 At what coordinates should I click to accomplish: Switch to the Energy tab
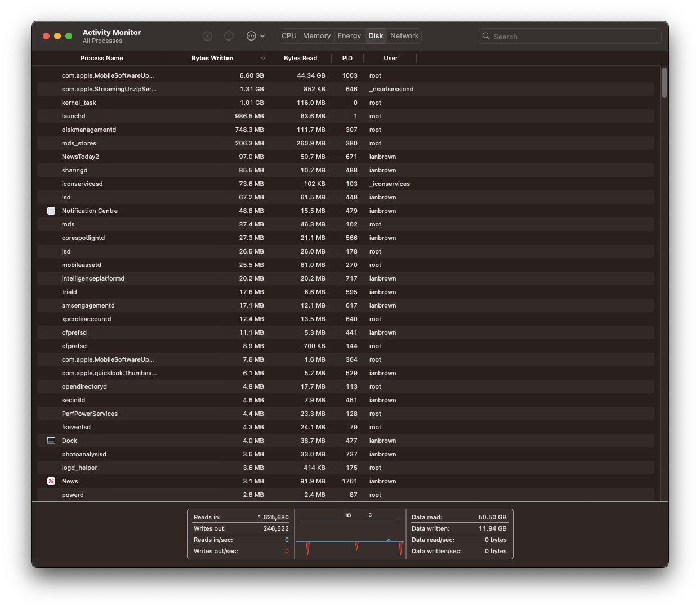(349, 36)
